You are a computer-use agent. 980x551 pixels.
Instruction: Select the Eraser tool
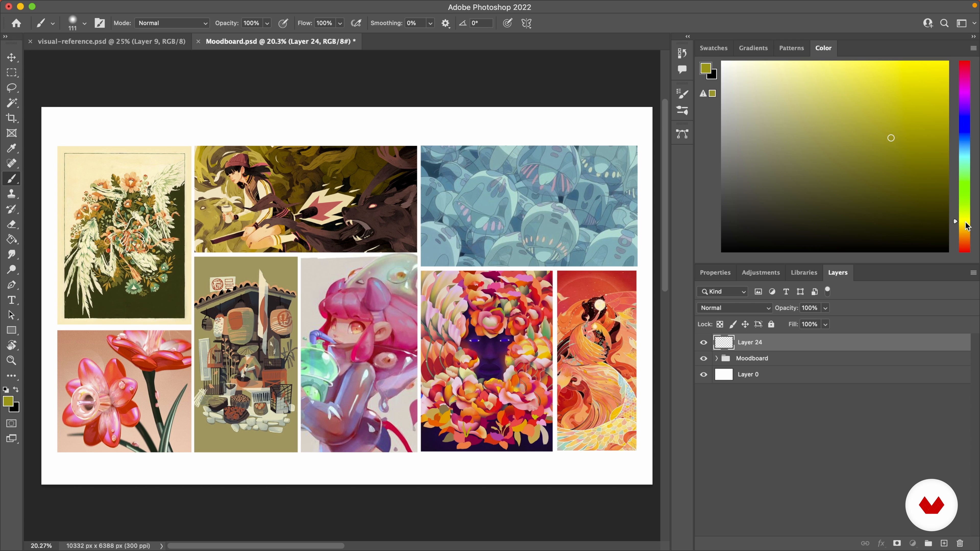coord(12,224)
